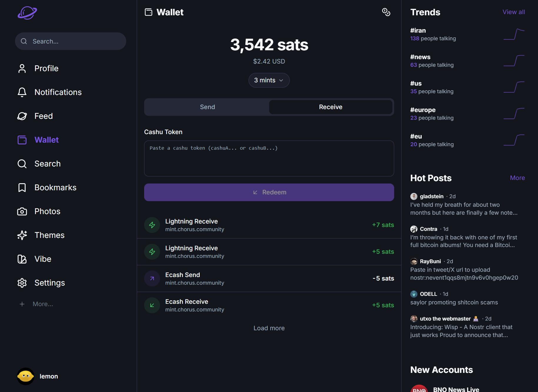538x392 pixels.
Task: Open the lemon account avatar
Action: click(26, 376)
